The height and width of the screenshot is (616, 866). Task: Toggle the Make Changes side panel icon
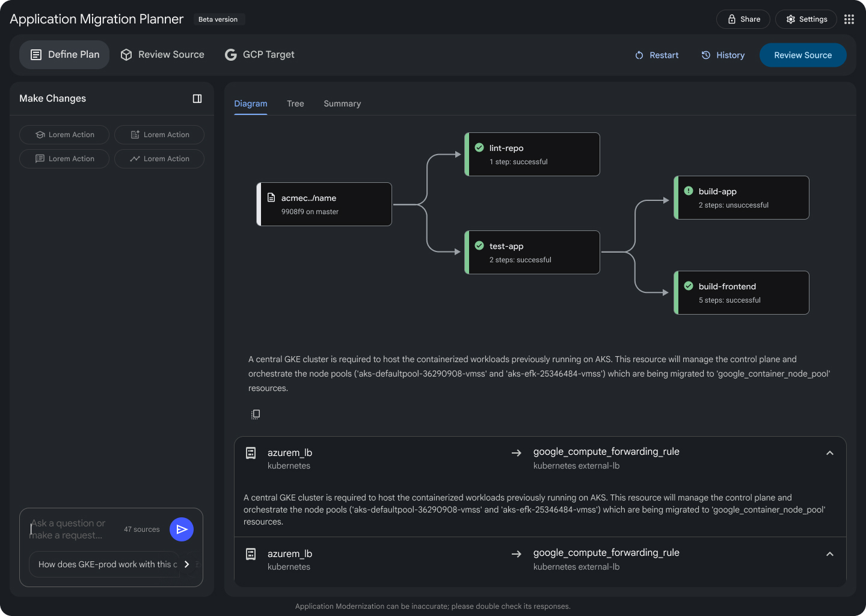tap(197, 99)
